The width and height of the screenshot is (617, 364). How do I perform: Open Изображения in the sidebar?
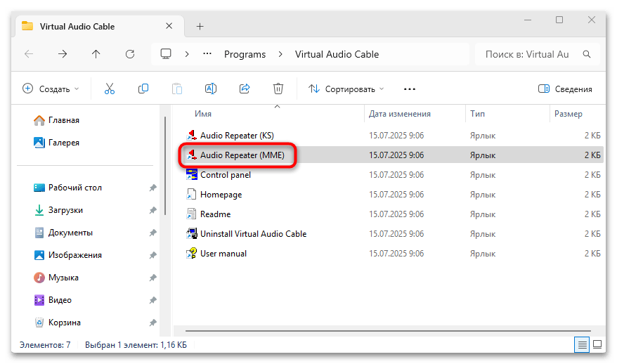click(68, 255)
